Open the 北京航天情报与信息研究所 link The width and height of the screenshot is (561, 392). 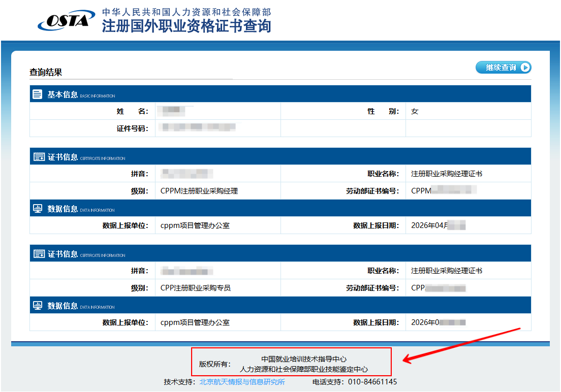(242, 382)
